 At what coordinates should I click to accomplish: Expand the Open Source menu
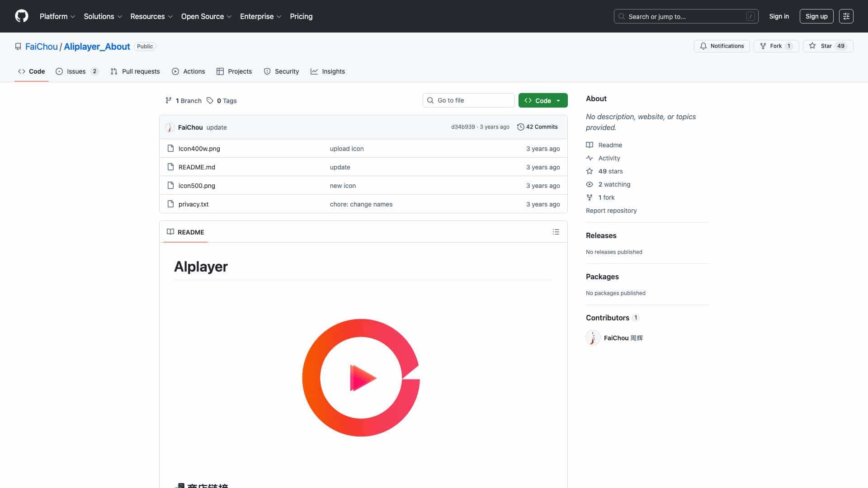pyautogui.click(x=206, y=16)
